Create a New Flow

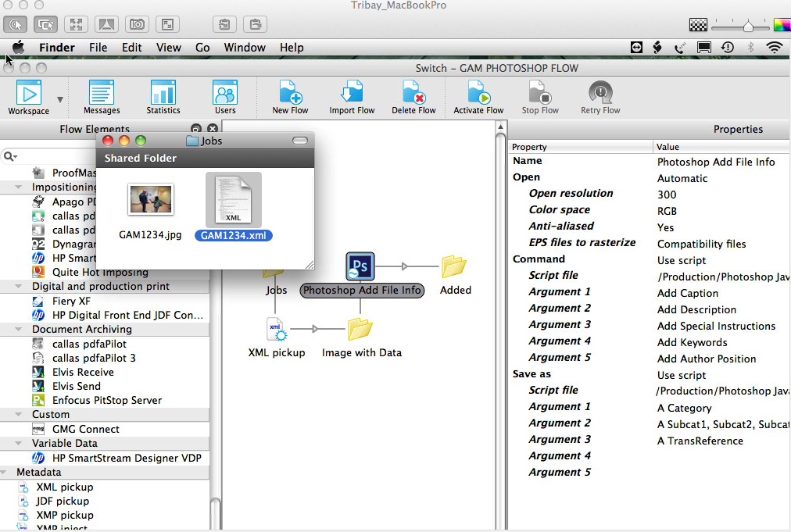click(290, 98)
